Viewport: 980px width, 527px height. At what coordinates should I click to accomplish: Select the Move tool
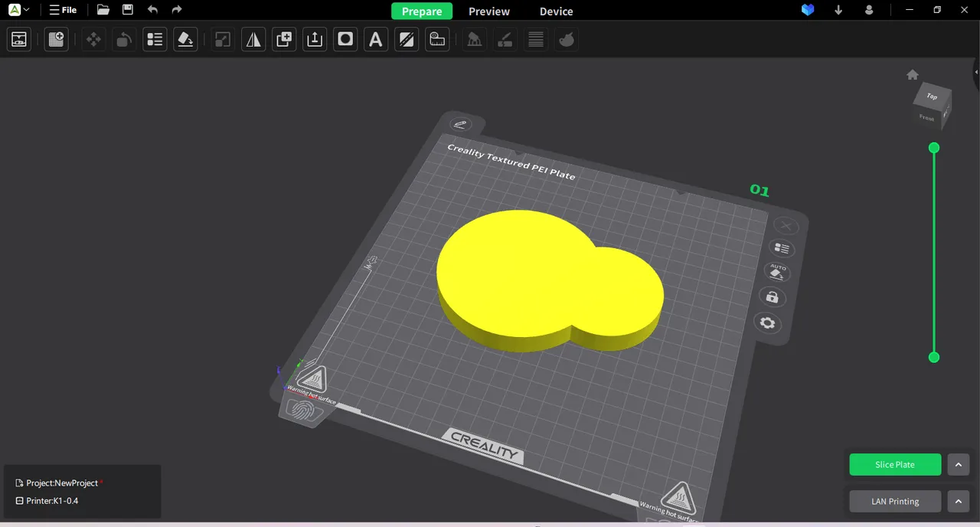coord(93,39)
